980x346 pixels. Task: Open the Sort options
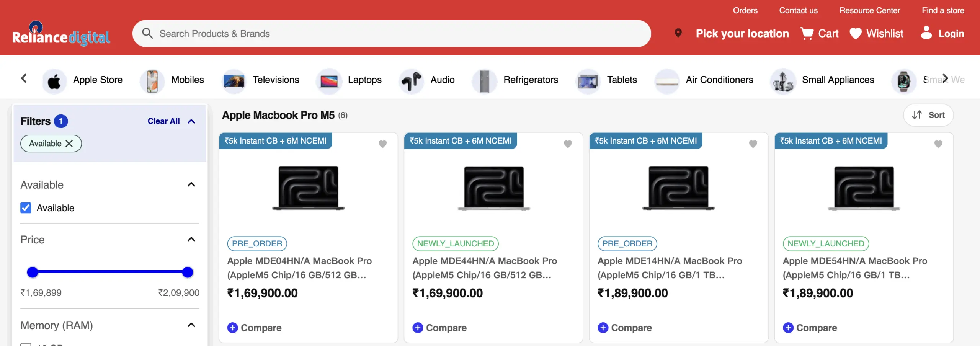(928, 115)
